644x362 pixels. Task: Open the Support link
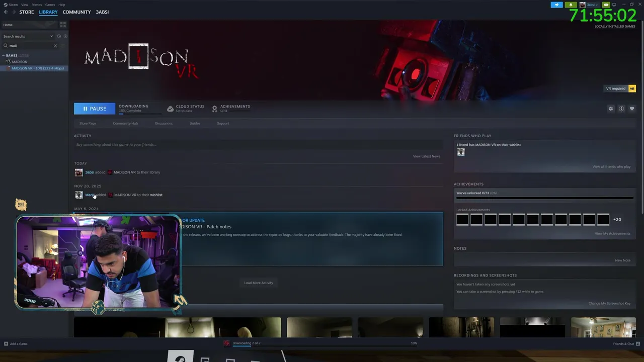coord(223,123)
